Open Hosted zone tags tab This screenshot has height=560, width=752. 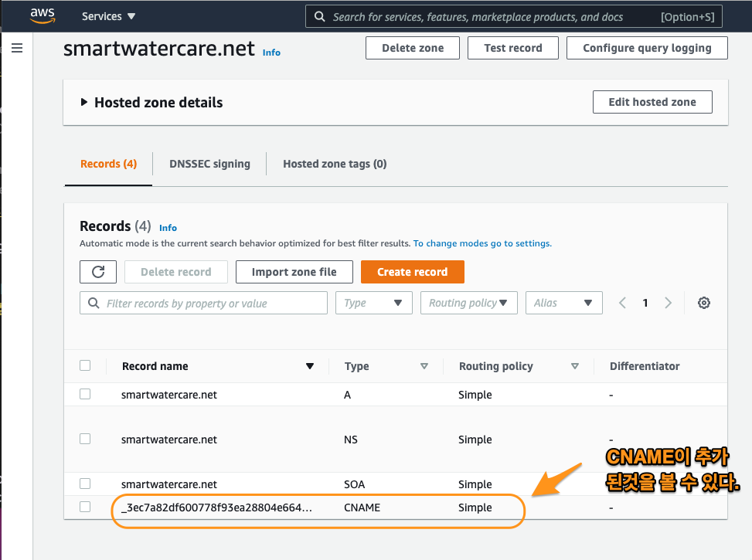[335, 164]
